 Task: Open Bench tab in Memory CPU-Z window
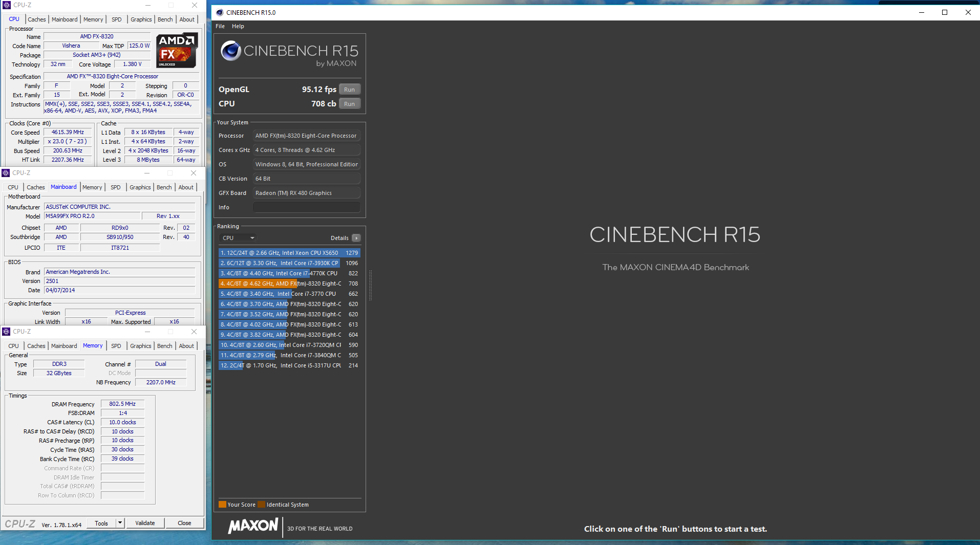click(165, 346)
